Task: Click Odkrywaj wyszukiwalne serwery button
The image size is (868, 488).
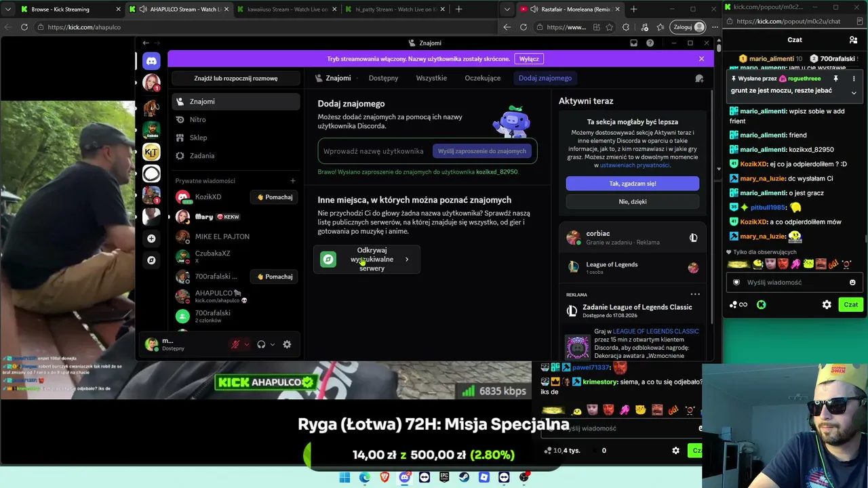Action: click(367, 259)
